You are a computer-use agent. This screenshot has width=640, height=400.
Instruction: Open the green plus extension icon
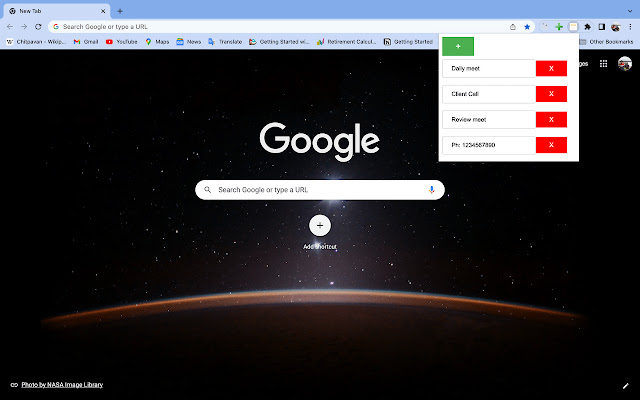tap(559, 27)
